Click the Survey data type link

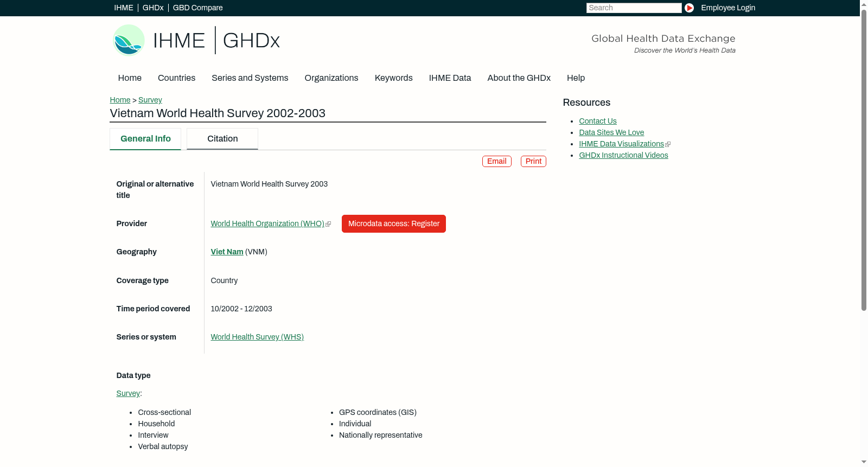pyautogui.click(x=128, y=393)
